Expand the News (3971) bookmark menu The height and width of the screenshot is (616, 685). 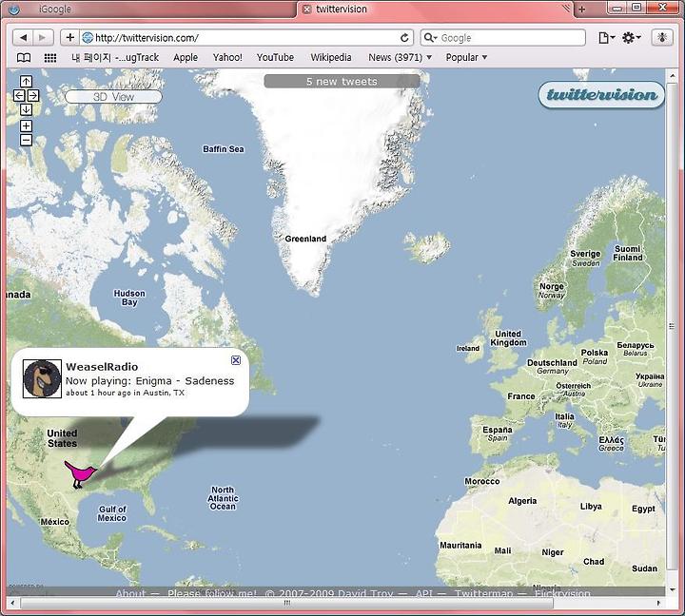(400, 58)
